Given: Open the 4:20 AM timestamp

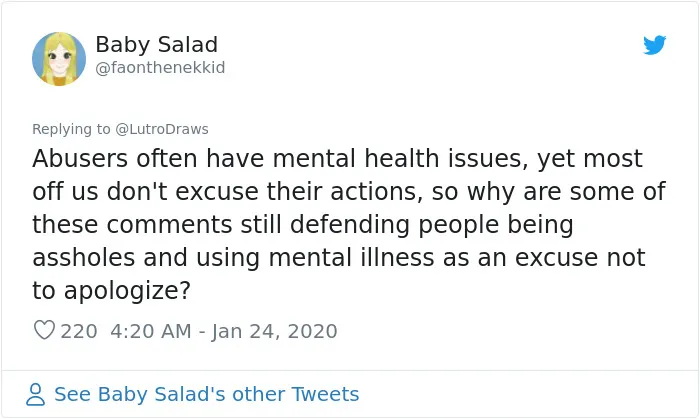Looking at the screenshot, I should (151, 331).
